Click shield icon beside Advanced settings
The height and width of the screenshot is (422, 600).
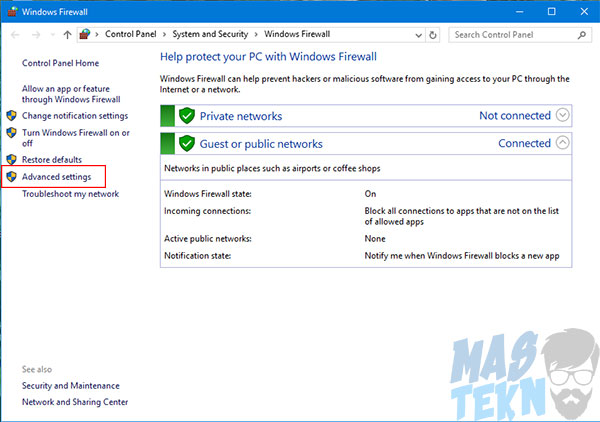pyautogui.click(x=12, y=176)
